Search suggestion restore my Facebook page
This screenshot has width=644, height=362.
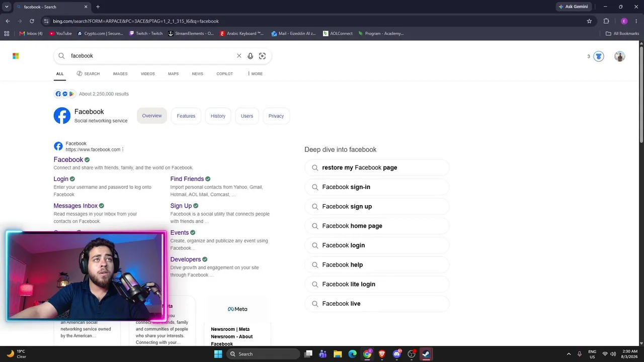[x=377, y=167]
